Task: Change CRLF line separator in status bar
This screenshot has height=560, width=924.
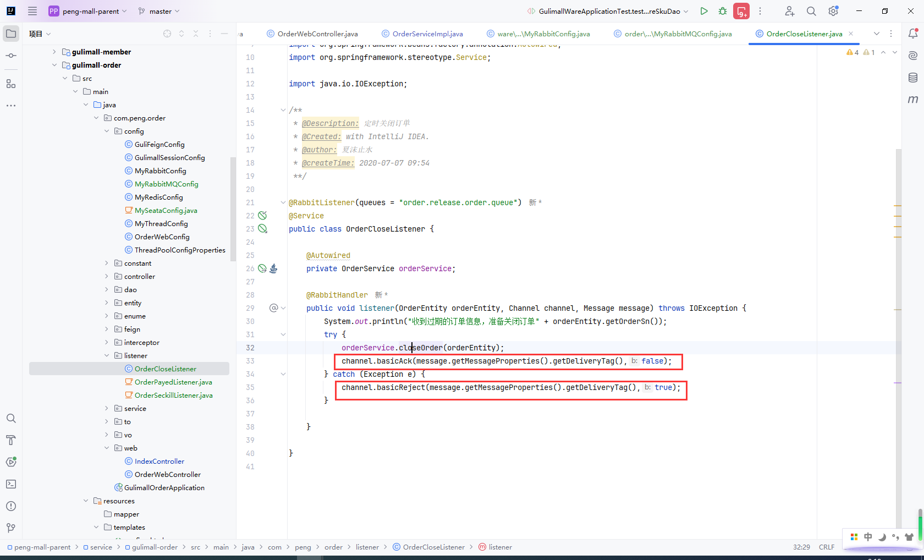Action: (x=827, y=547)
